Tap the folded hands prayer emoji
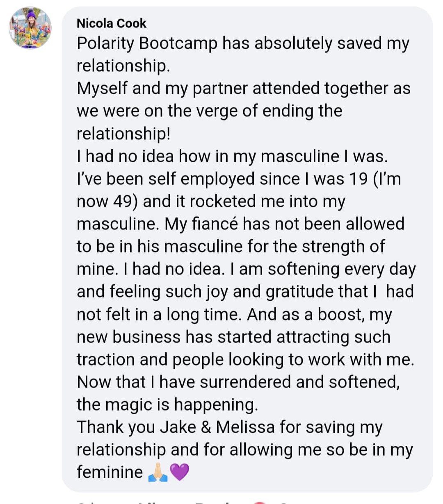Image resolution: width=443 pixels, height=504 pixels. coord(158,472)
